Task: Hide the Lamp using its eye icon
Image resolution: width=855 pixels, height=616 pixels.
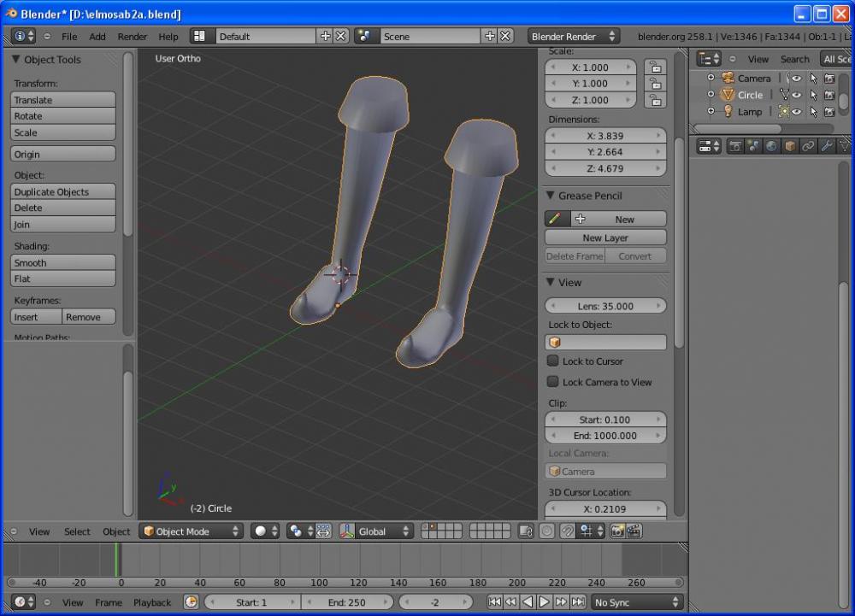Action: (x=796, y=112)
